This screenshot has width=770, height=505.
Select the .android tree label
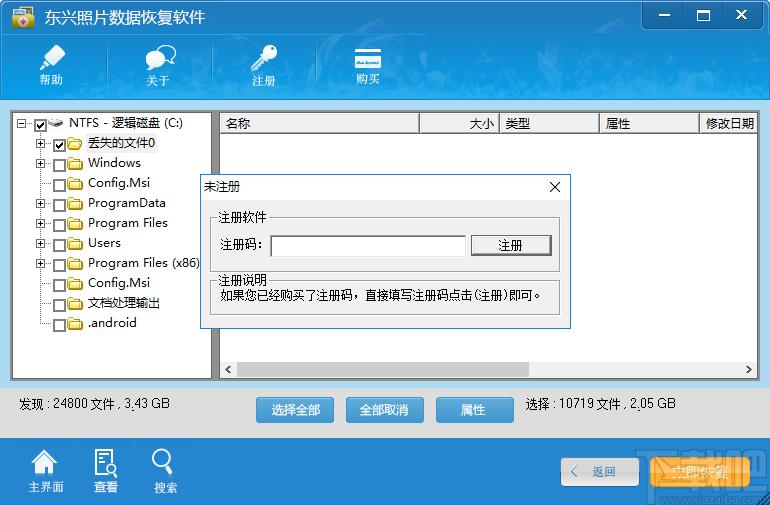click(112, 323)
